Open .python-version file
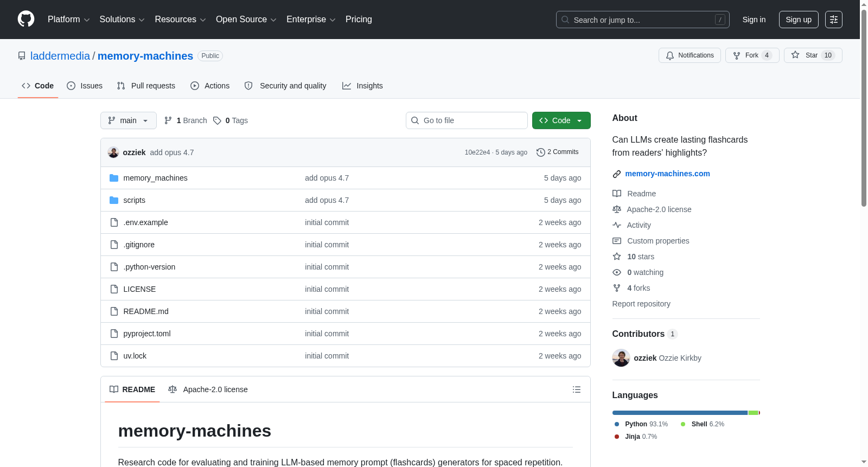This screenshot has width=868, height=467. tap(149, 267)
